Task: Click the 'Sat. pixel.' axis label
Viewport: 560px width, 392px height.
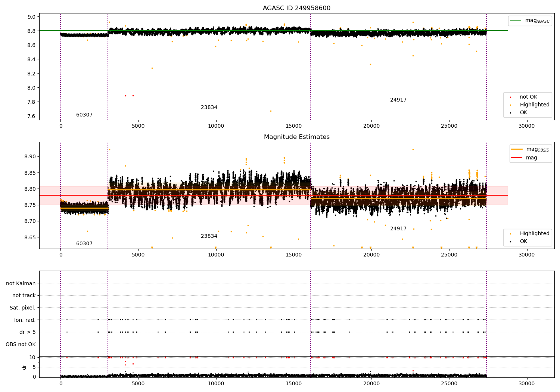Action: coord(23,308)
